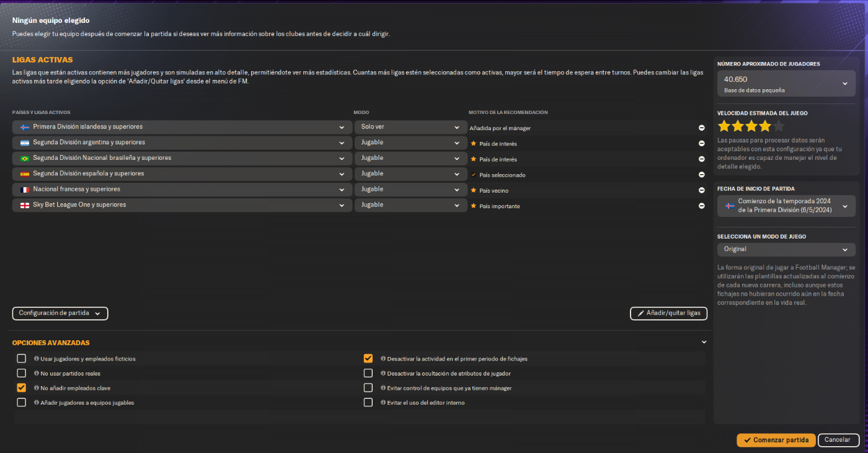
Task: Click the fourth star in estimated game speed
Action: click(765, 126)
